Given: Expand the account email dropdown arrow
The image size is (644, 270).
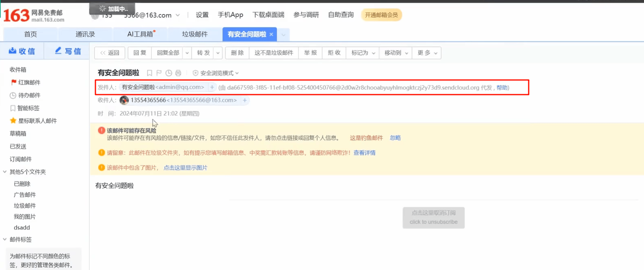Looking at the screenshot, I should tap(178, 15).
